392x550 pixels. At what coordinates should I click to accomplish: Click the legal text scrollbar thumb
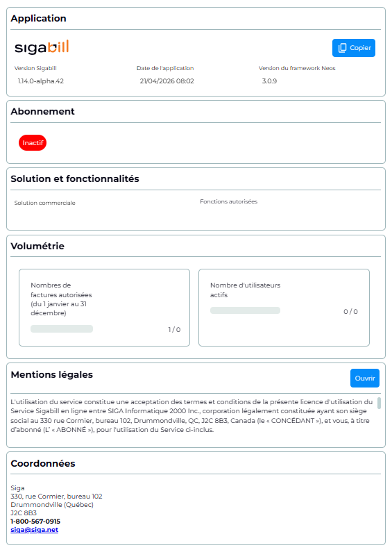(x=379, y=403)
